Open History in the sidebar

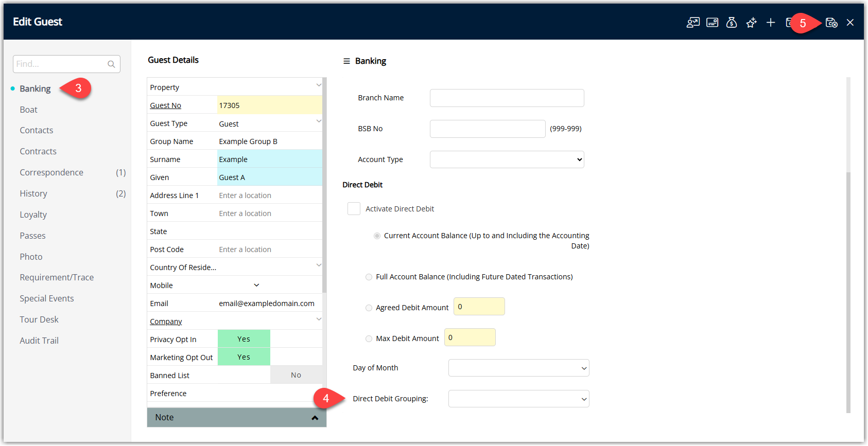click(33, 193)
